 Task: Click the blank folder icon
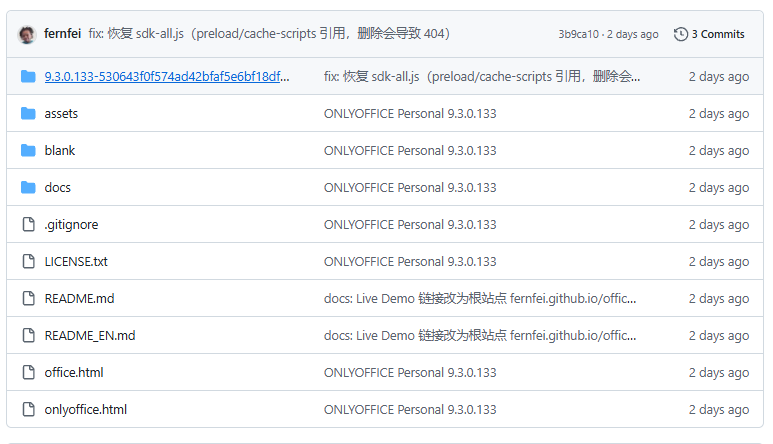pos(28,150)
